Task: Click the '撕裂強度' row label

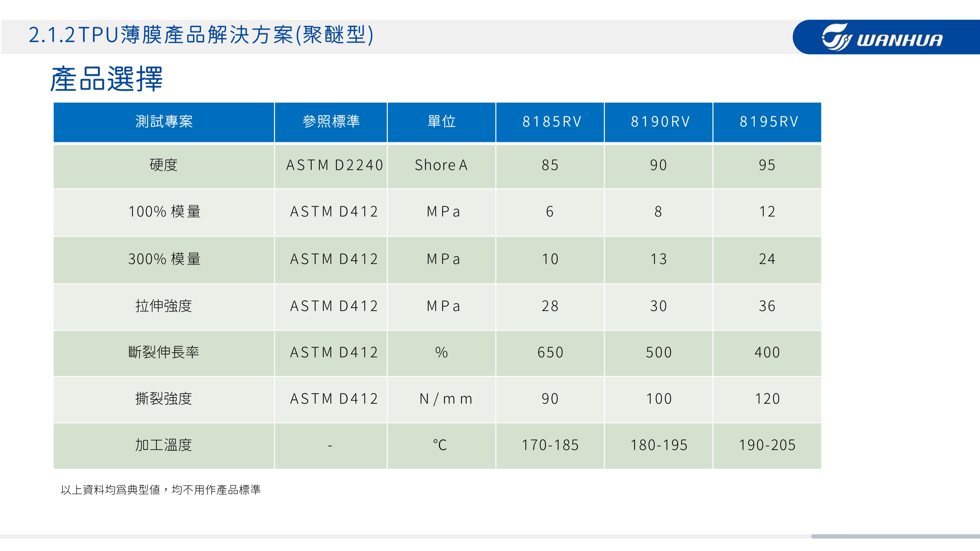Action: [x=164, y=398]
